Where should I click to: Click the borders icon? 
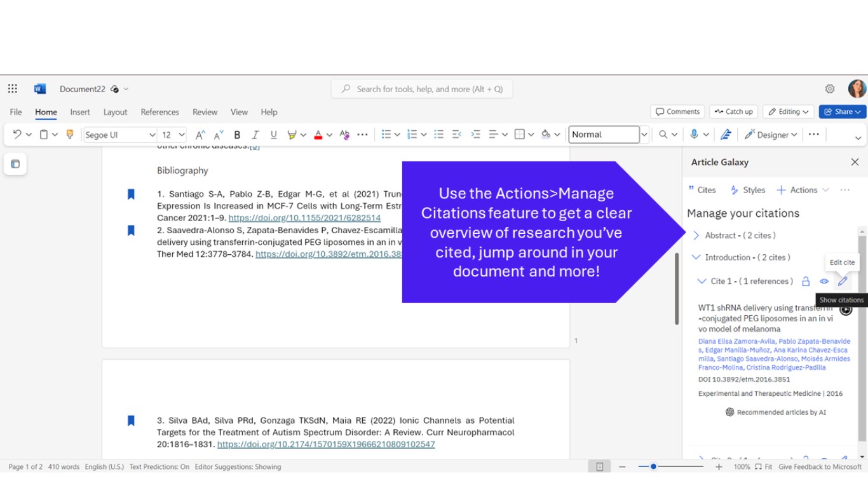point(520,135)
